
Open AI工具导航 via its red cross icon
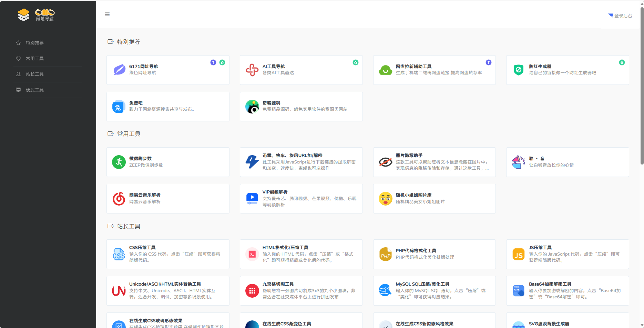(252, 69)
